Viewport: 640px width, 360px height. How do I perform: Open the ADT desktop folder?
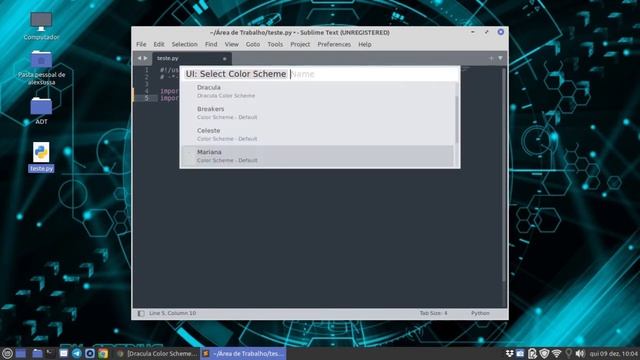click(41, 111)
